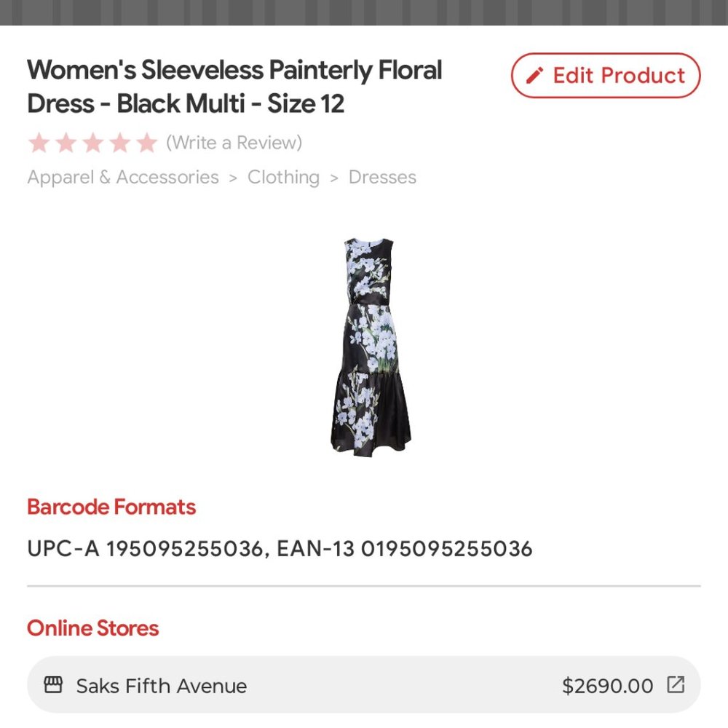Select the UPC-A 195095255036 barcode text
The image size is (728, 728).
pyautogui.click(x=144, y=548)
